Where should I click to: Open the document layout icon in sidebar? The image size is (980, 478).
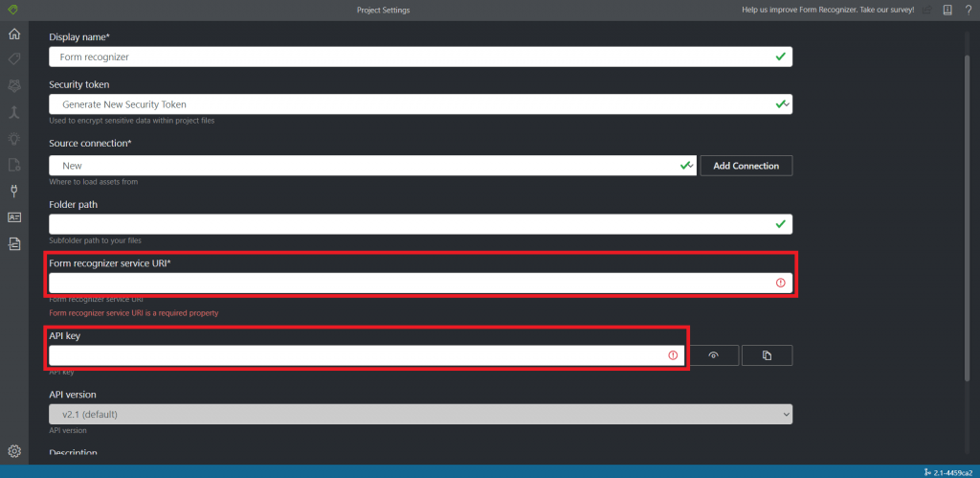[x=14, y=244]
